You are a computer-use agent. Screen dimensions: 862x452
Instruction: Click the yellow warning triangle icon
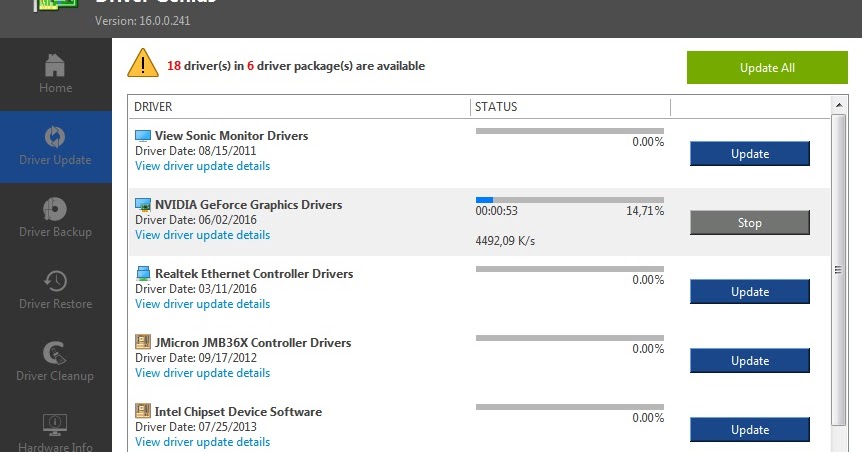pos(143,63)
